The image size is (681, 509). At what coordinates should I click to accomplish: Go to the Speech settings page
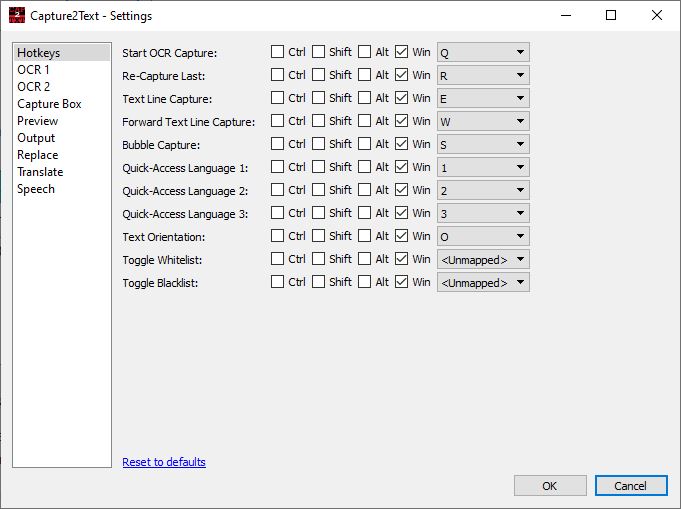36,189
